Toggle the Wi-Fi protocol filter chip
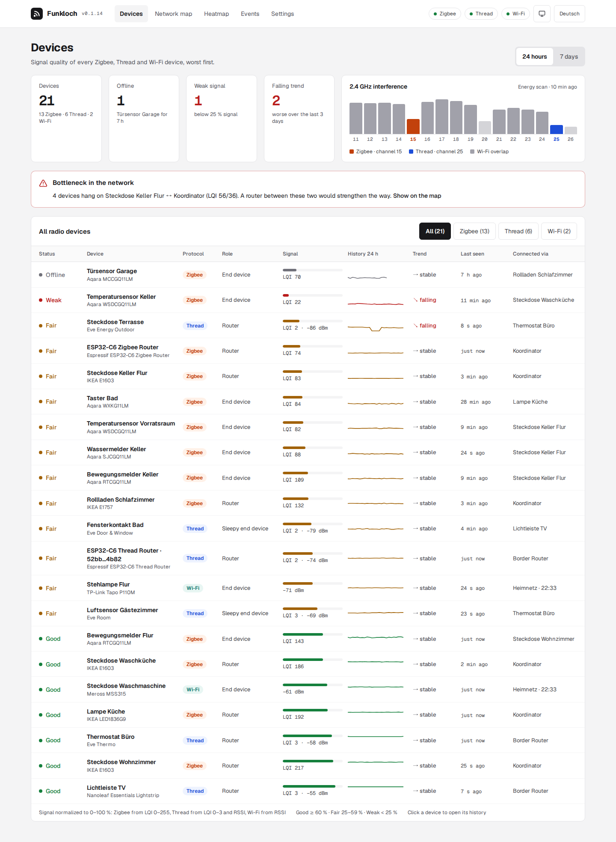The image size is (616, 842). click(515, 14)
